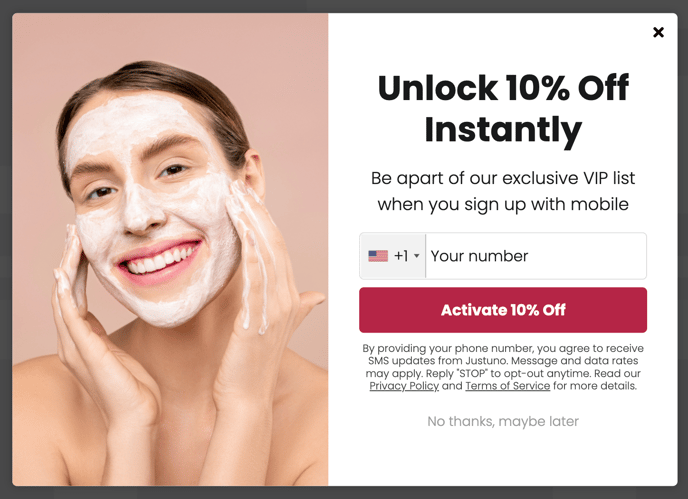Click the SMS disclaimer's first line

click(x=503, y=348)
